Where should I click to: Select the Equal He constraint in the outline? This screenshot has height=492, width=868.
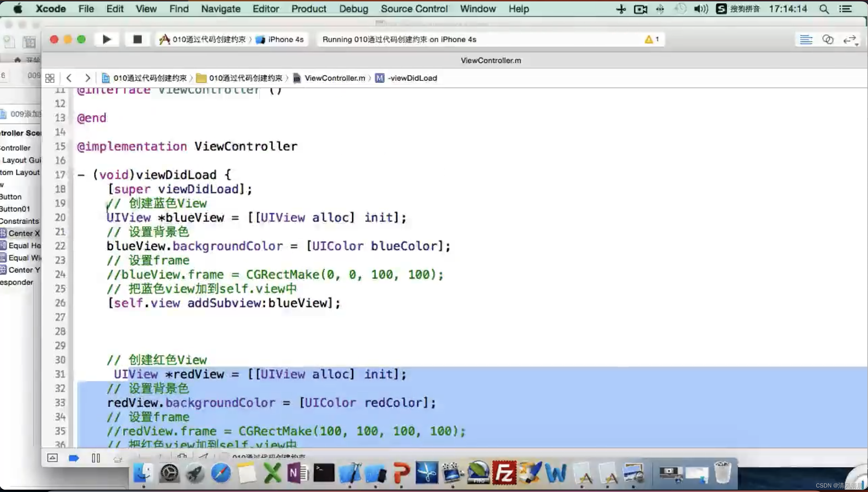tap(20, 246)
